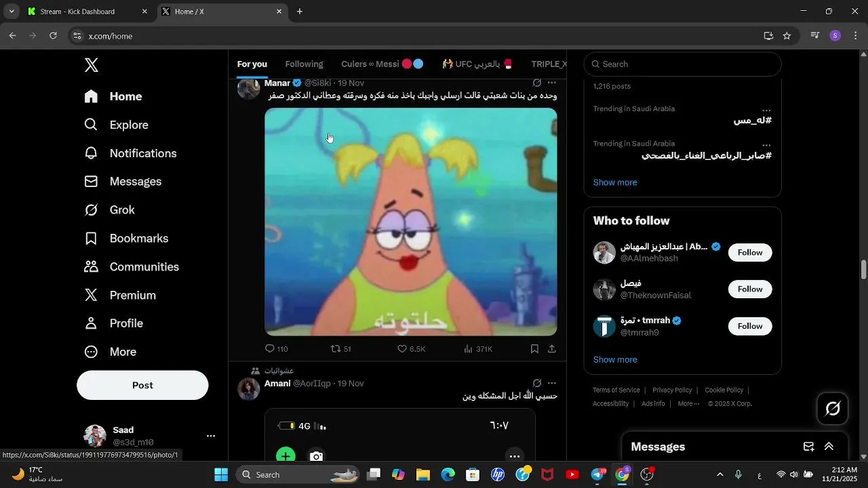868x488 pixels.
Task: Open Communities page
Action: point(132,267)
